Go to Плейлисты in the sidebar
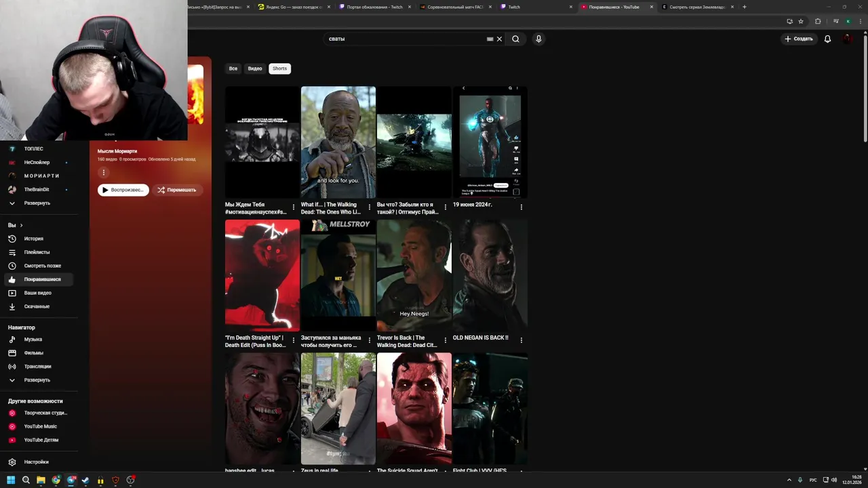Image resolution: width=868 pixels, height=488 pixels. tap(38, 252)
